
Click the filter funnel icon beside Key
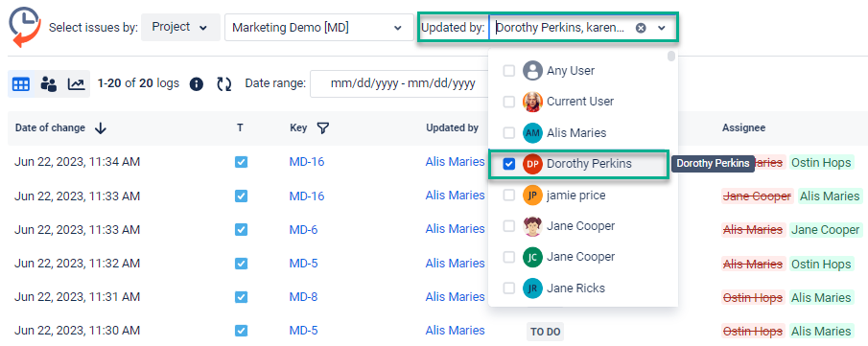322,128
